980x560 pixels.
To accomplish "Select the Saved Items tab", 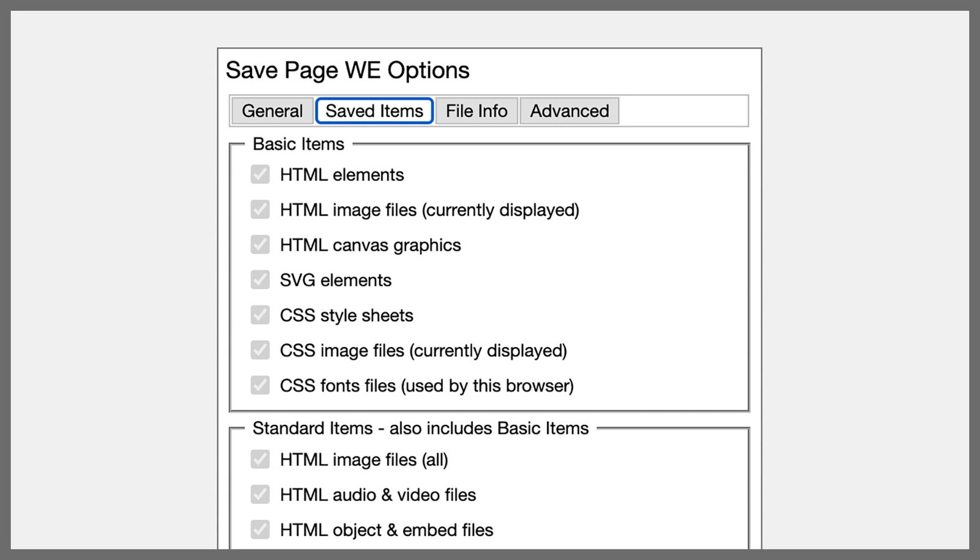I will tap(374, 111).
